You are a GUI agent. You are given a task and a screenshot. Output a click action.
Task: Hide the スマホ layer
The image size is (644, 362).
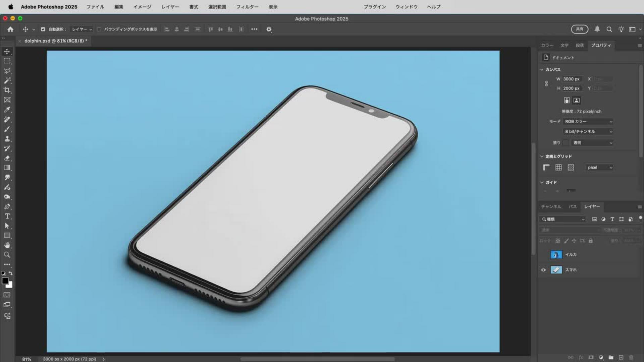(x=543, y=270)
